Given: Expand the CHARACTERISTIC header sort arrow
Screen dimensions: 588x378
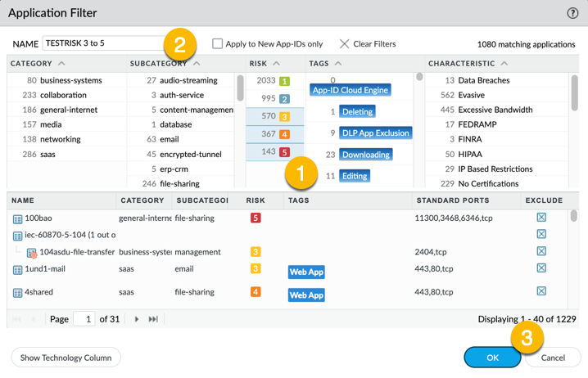Looking at the screenshot, I should (504, 63).
